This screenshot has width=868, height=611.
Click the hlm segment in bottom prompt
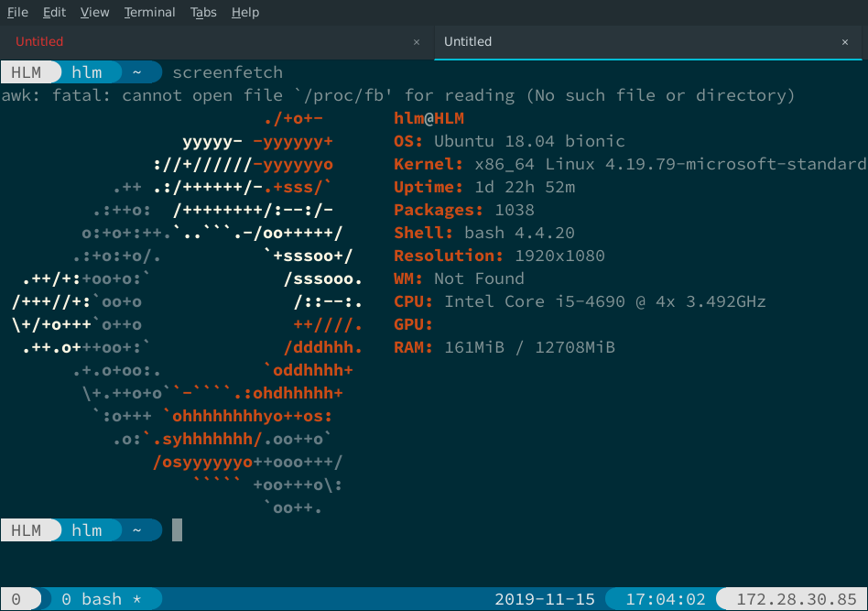click(x=87, y=530)
